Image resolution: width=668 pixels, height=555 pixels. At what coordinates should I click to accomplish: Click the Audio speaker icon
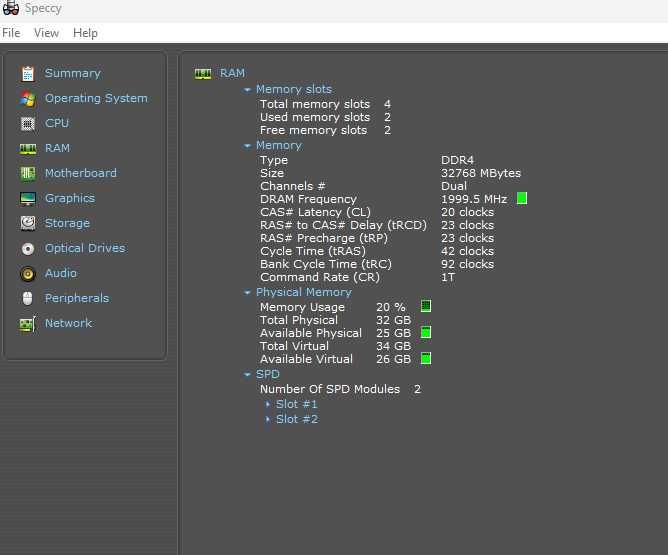[x=28, y=273]
